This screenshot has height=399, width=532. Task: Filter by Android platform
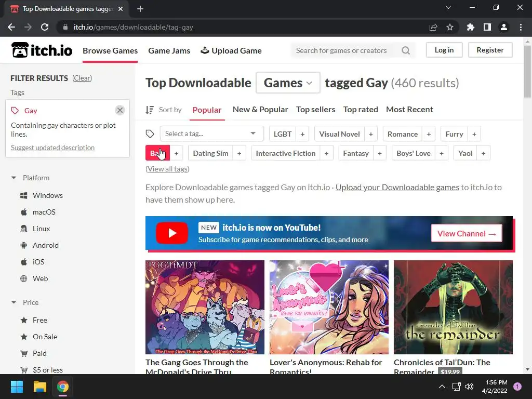(x=39, y=245)
